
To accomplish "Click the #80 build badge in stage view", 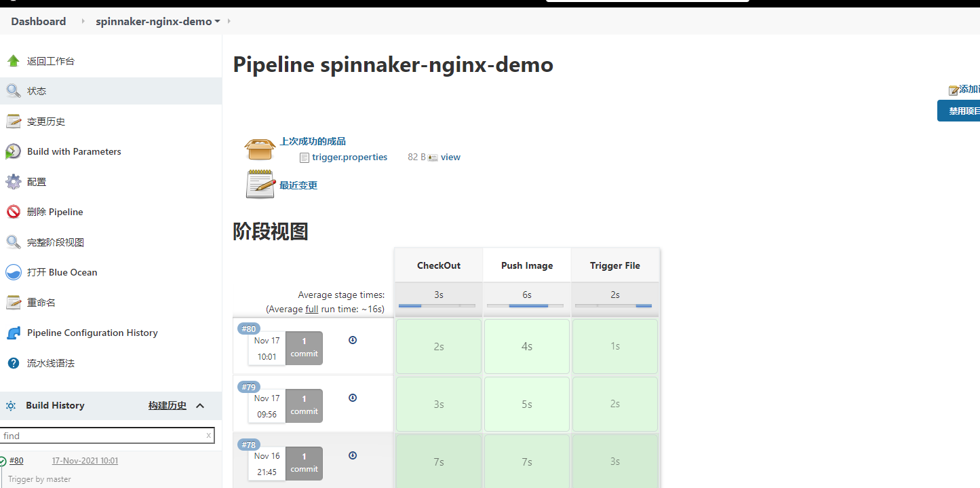I will [x=249, y=329].
